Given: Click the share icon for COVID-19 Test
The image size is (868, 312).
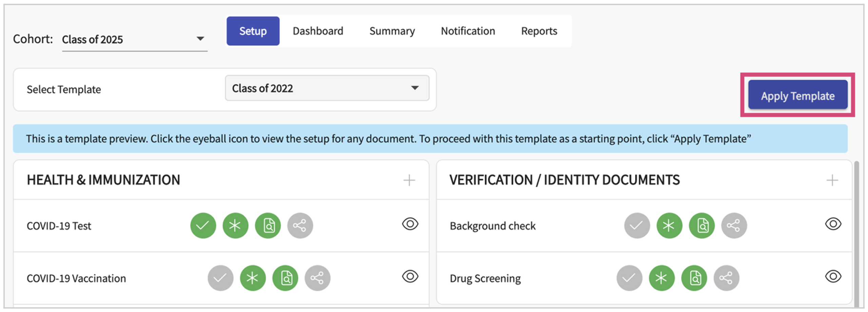Looking at the screenshot, I should click(x=300, y=226).
